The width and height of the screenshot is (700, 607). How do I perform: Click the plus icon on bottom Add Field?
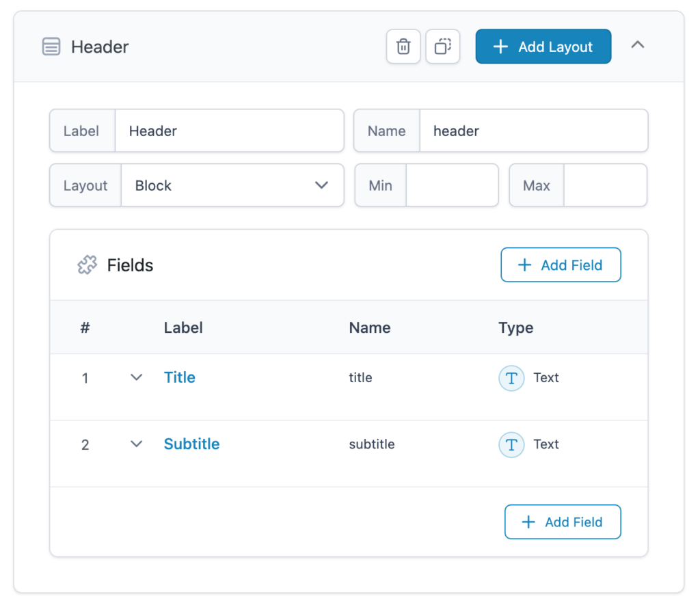tap(528, 522)
